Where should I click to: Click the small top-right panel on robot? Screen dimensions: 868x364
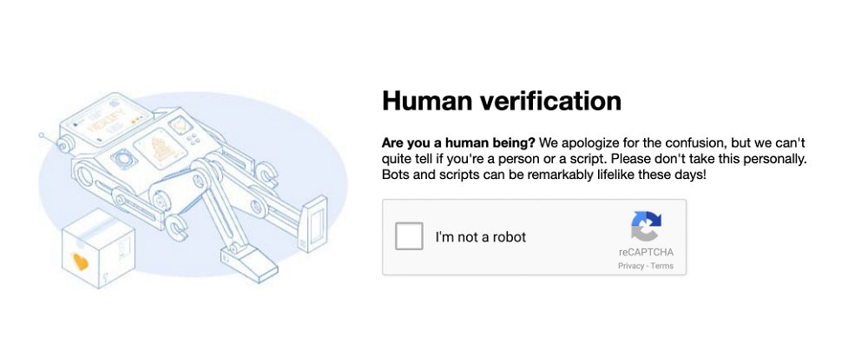[181, 126]
